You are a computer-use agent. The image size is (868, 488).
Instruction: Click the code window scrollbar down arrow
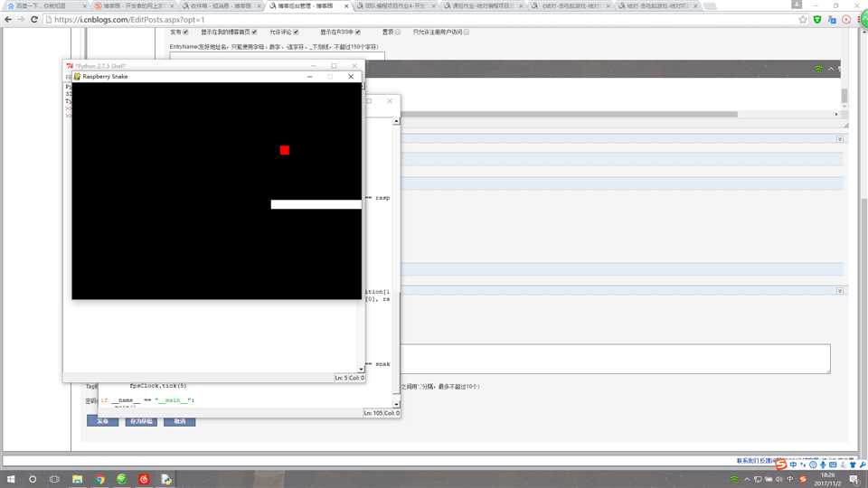(396, 405)
